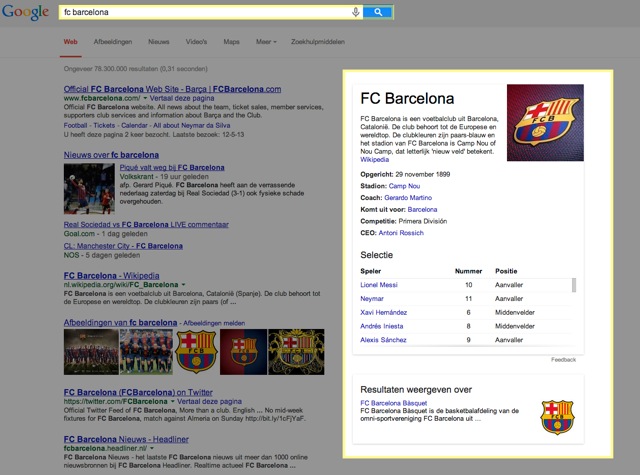Click the Piqué news photo thumbnail
Screen dimensions: 640x475
tap(89, 189)
